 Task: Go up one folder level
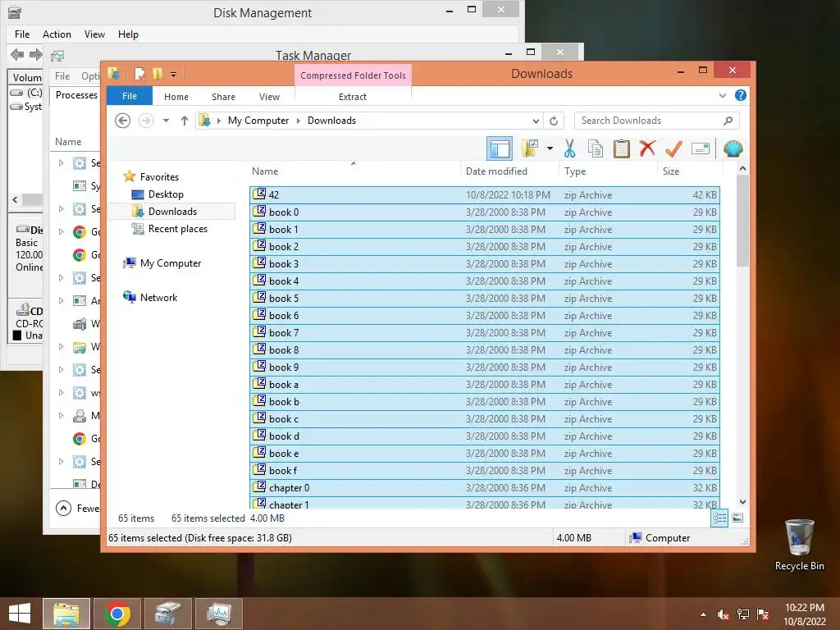tap(185, 121)
